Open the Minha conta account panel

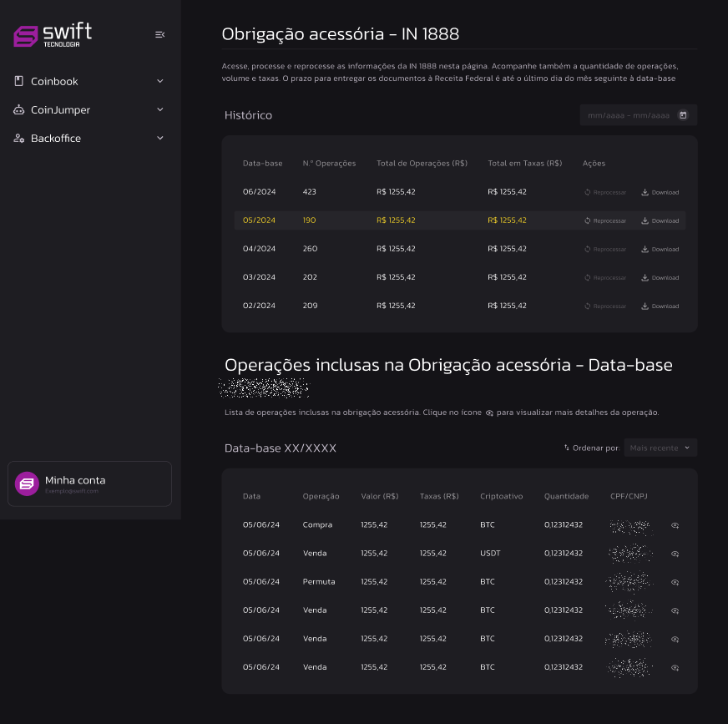pyautogui.click(x=89, y=484)
